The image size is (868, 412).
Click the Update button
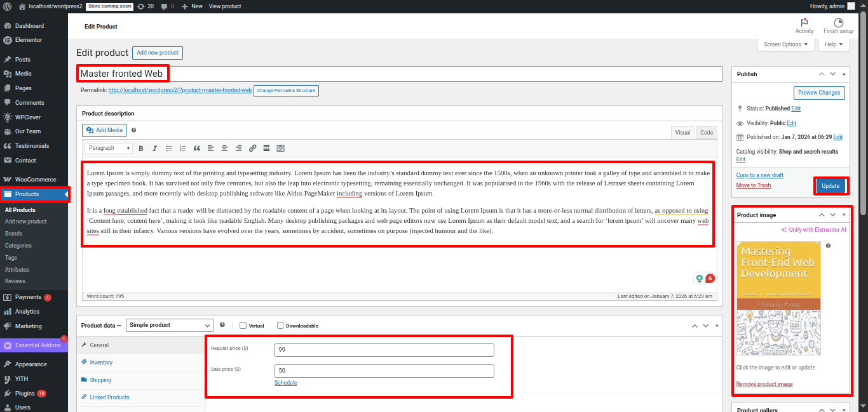[x=831, y=186]
